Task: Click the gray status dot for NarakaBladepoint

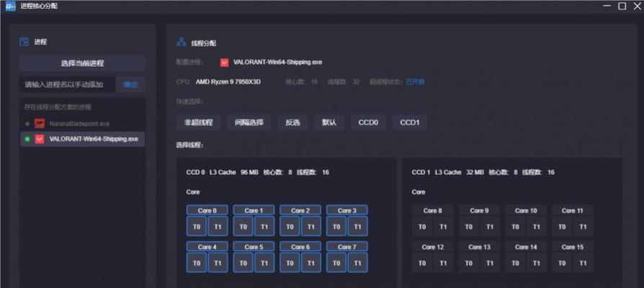Action: click(27, 124)
